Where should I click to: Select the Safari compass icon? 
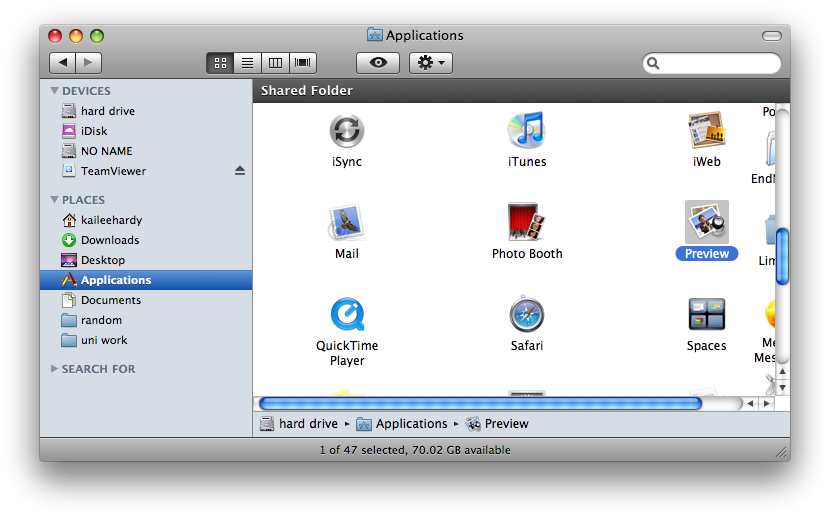click(x=527, y=314)
